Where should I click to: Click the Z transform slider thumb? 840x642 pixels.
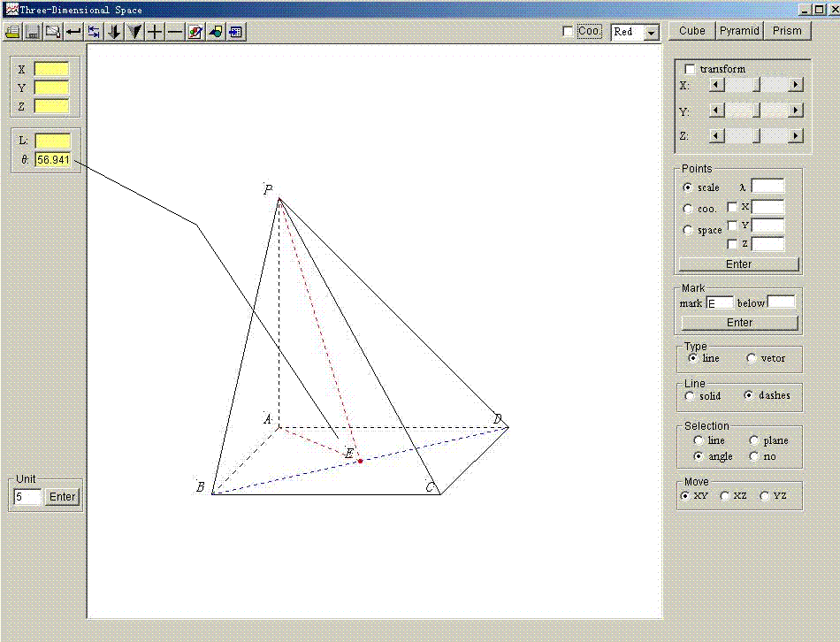pyautogui.click(x=756, y=135)
